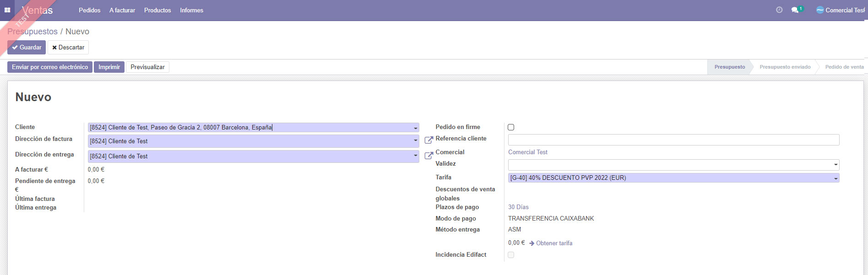Expand the Validez dropdown field

[x=835, y=165]
